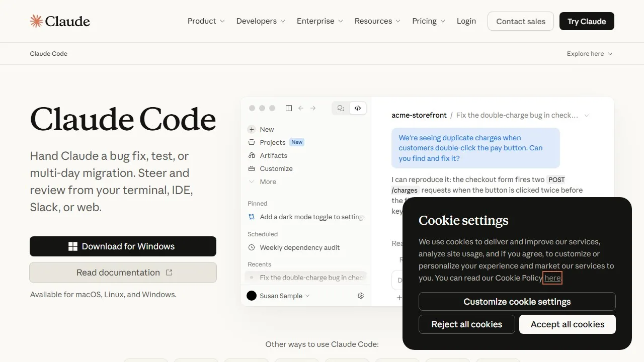
Task: Open Susan Sample account menu
Action: click(278, 296)
